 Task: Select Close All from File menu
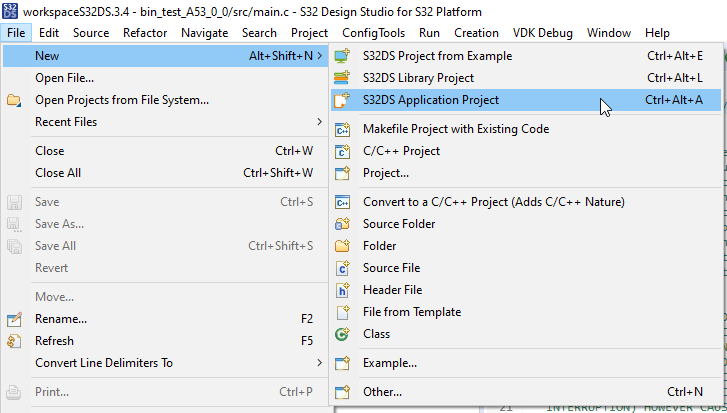point(58,173)
